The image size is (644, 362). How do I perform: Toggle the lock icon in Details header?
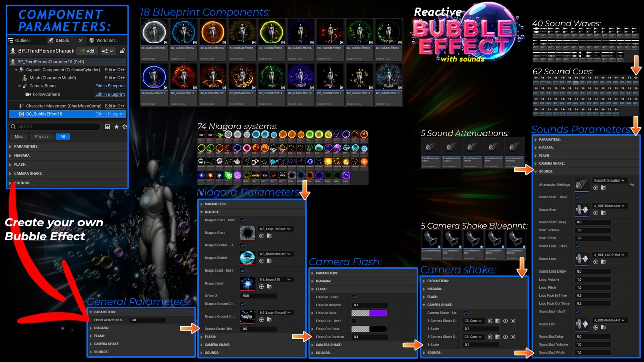pyautogui.click(x=122, y=51)
